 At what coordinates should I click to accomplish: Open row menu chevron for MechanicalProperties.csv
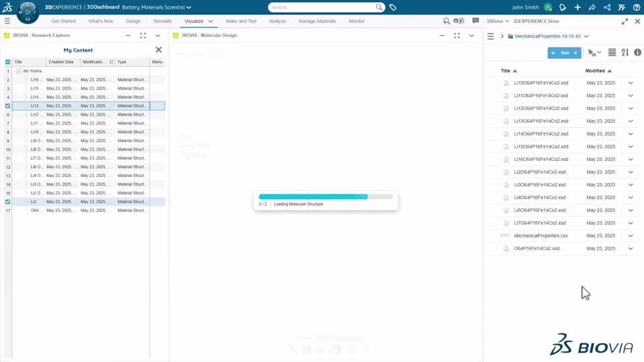point(631,235)
